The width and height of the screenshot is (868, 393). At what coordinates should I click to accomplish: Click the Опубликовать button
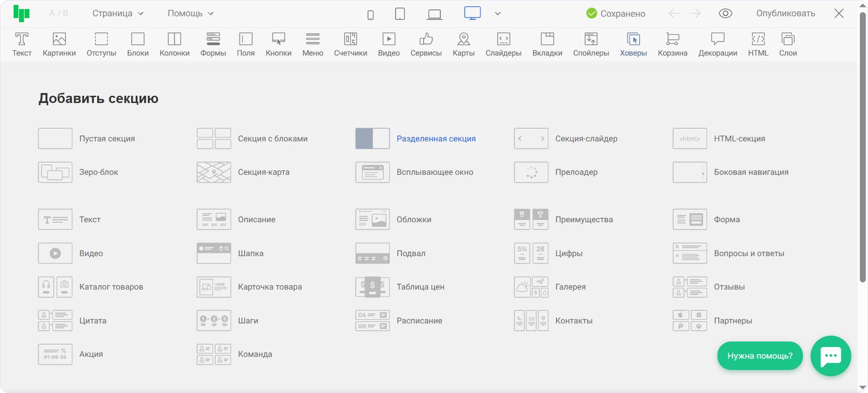tap(785, 14)
